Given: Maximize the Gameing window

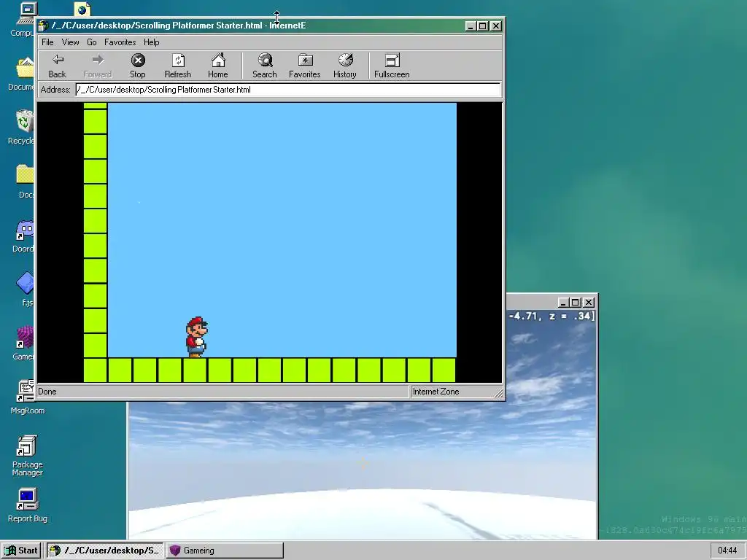Looking at the screenshot, I should (x=576, y=303).
